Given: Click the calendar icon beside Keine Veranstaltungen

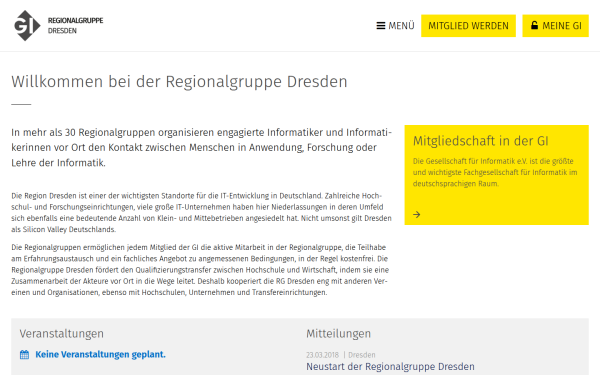Looking at the screenshot, I should pos(24,355).
